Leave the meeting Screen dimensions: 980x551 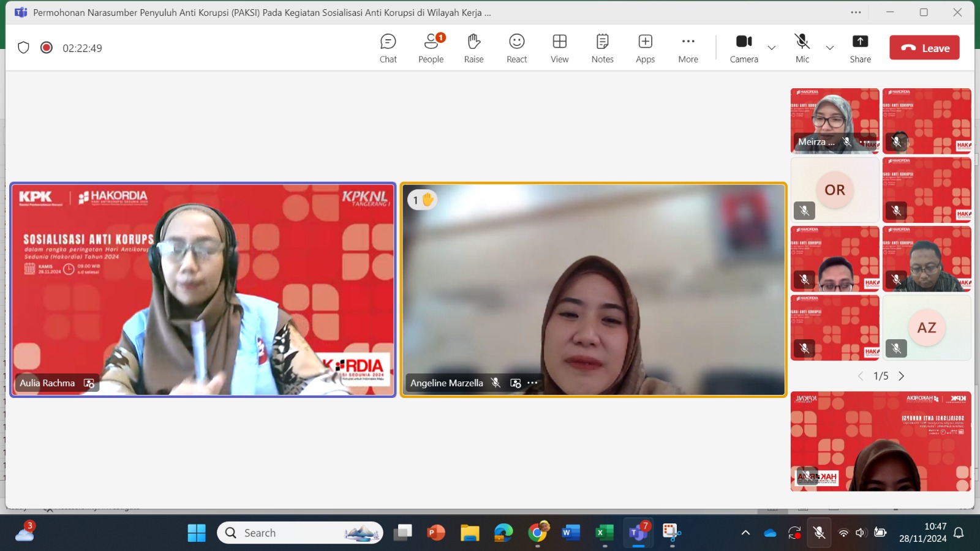[x=924, y=48]
